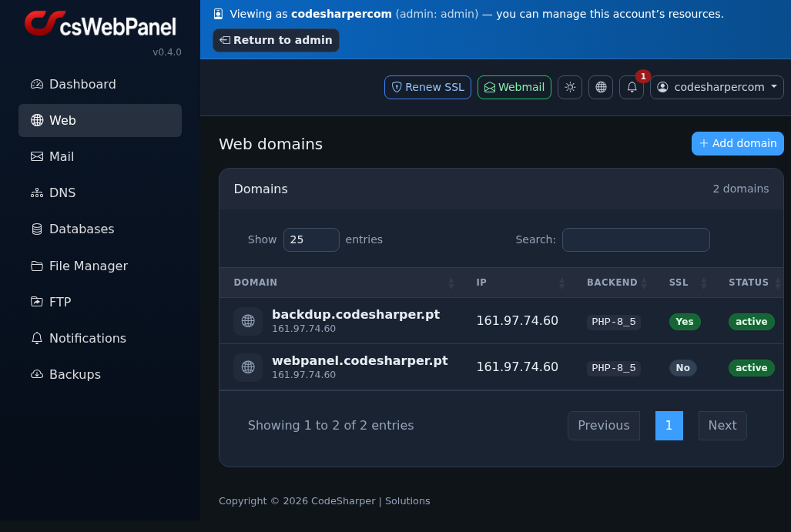
Task: Open webpanel.codesharper.pt domain
Action: click(360, 361)
